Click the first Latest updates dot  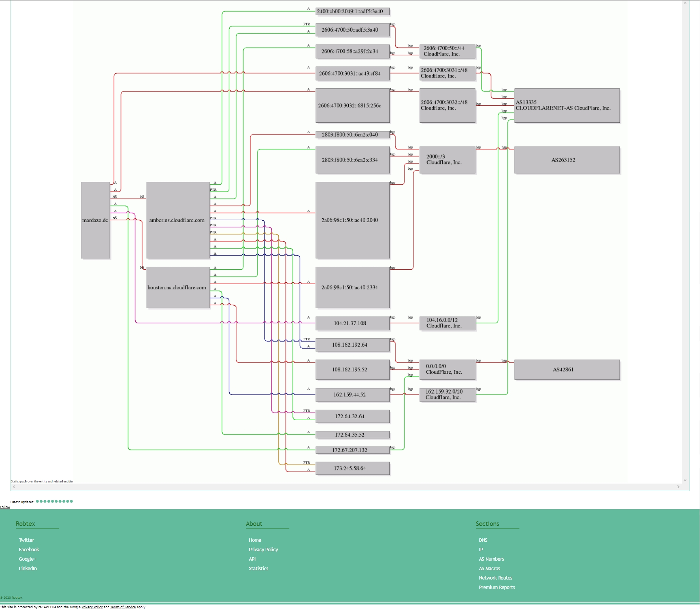pyautogui.click(x=37, y=501)
